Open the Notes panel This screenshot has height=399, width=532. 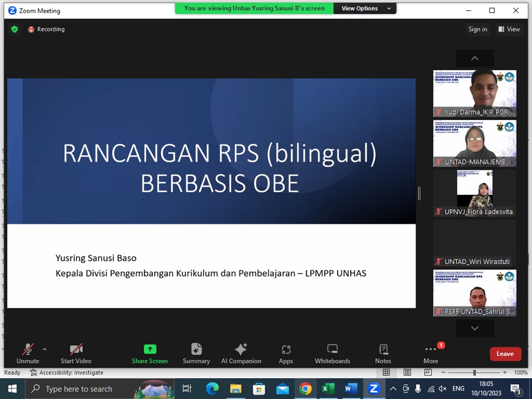click(383, 353)
